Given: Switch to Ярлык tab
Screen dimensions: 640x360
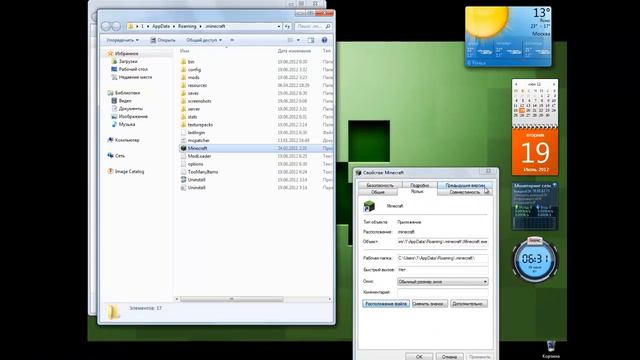Looking at the screenshot, I should 417,191.
